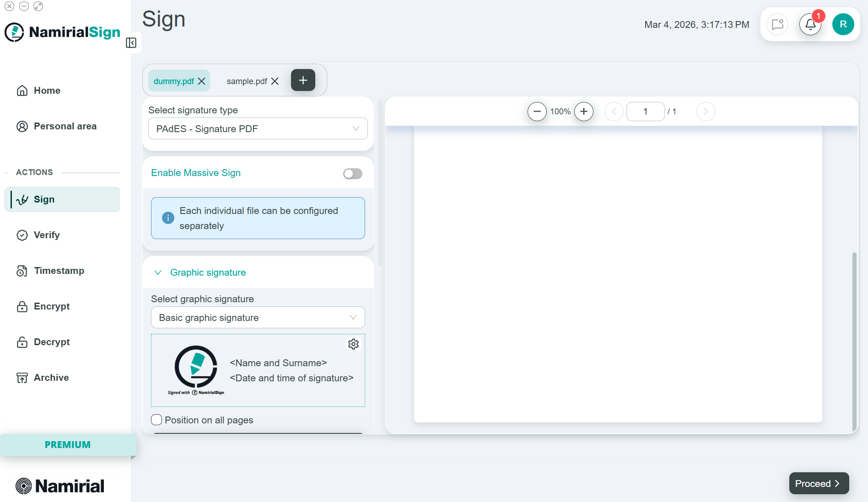The width and height of the screenshot is (868, 502).
Task: Collapse the Graphic signature section
Action: point(158,272)
